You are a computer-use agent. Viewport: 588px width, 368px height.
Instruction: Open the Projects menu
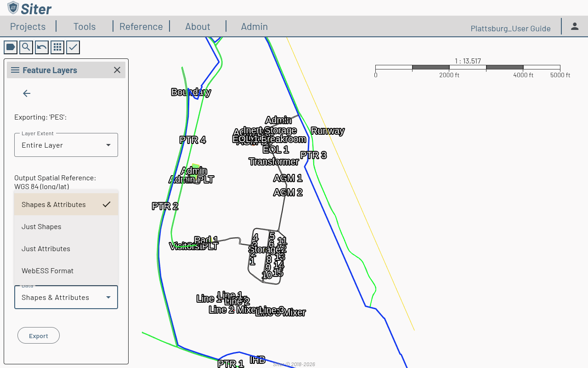tap(28, 27)
